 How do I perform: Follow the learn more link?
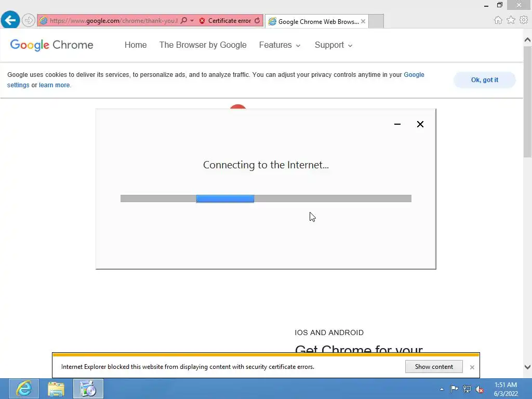tap(54, 85)
